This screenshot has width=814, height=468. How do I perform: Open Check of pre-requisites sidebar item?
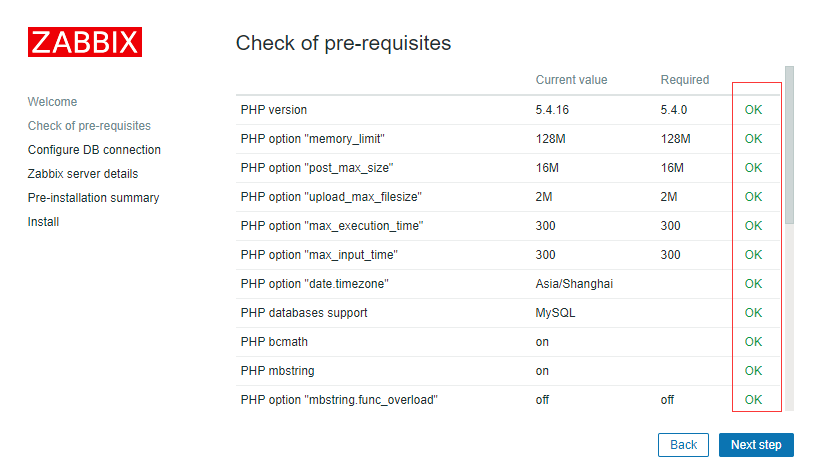pyautogui.click(x=89, y=126)
